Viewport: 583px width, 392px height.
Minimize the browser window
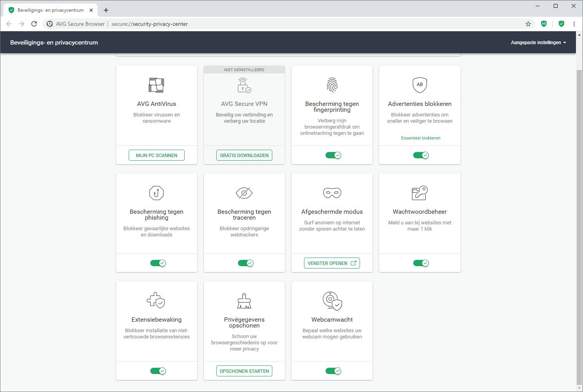pyautogui.click(x=537, y=6)
